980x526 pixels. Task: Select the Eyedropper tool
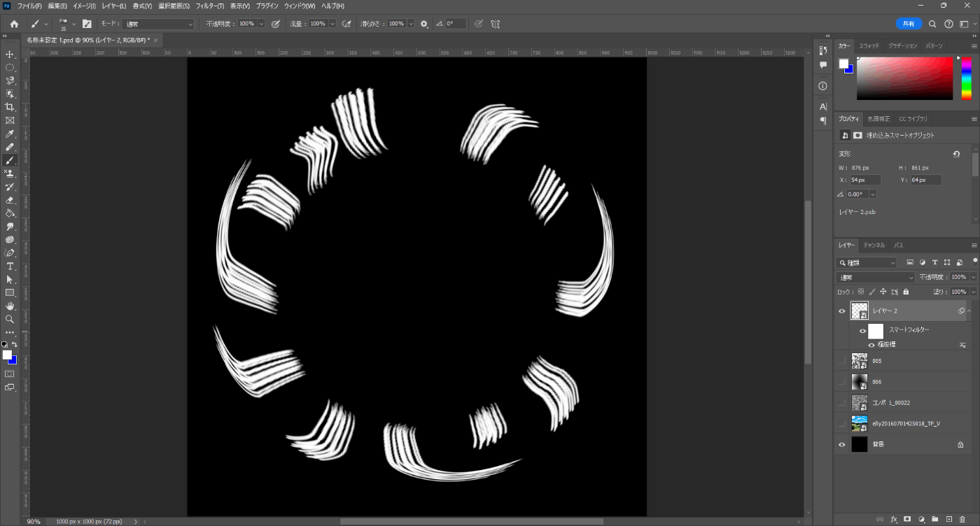point(10,134)
